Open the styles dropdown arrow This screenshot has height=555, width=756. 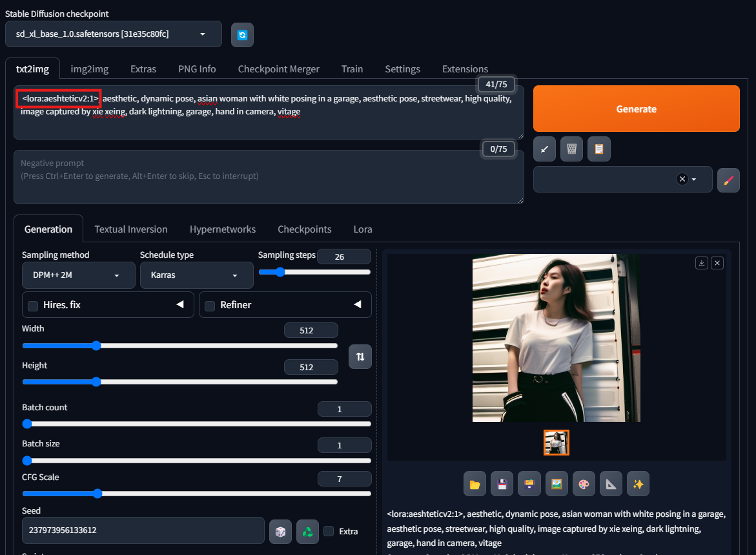tap(694, 179)
